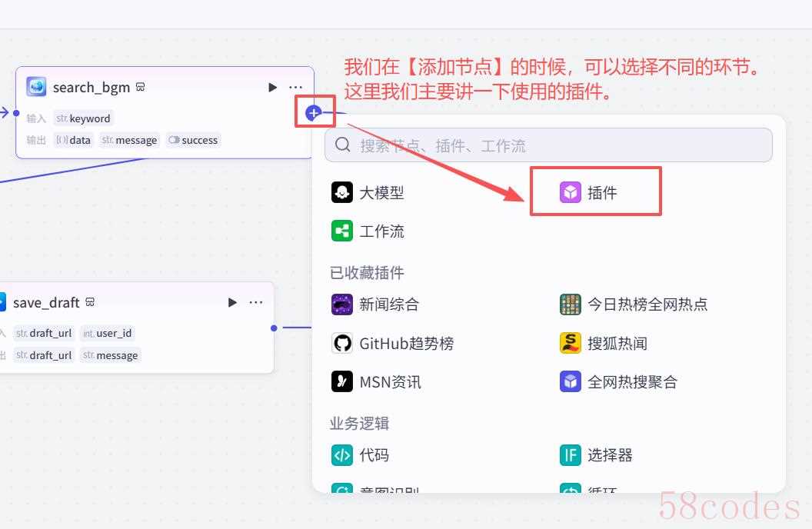This screenshot has width=812, height=529.
Task: Click the plus add-node button on search_bgm
Action: (x=313, y=113)
